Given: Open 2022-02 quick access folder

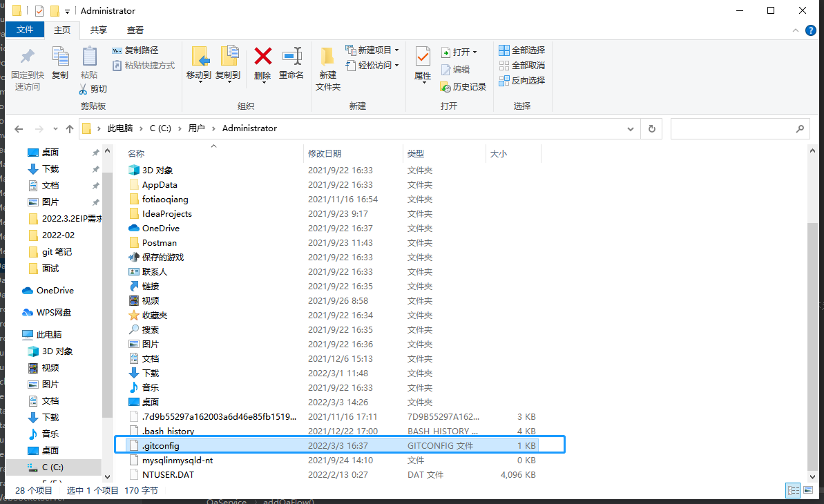Looking at the screenshot, I should pos(58,235).
